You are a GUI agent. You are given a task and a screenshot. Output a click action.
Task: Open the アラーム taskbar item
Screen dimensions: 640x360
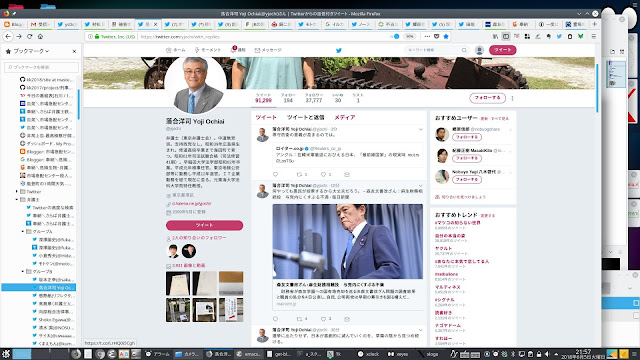pos(158,354)
